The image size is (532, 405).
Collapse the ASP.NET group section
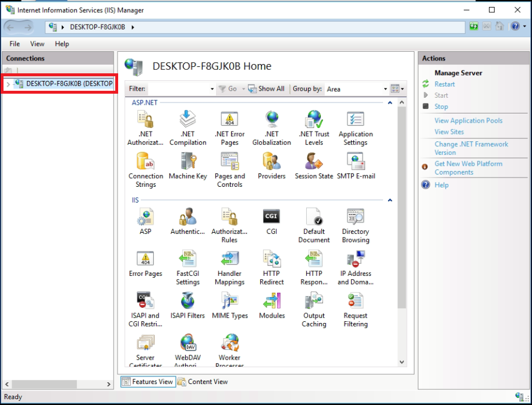pos(390,102)
